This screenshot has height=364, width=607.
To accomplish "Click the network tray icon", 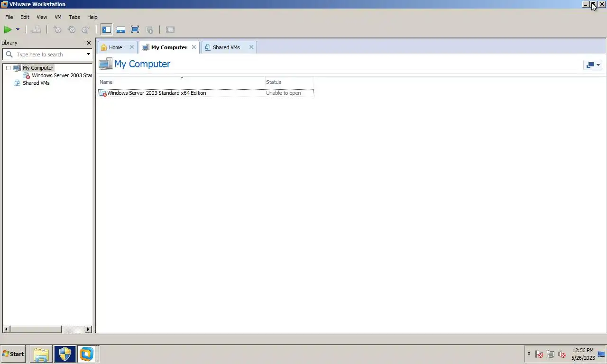I will [551, 354].
